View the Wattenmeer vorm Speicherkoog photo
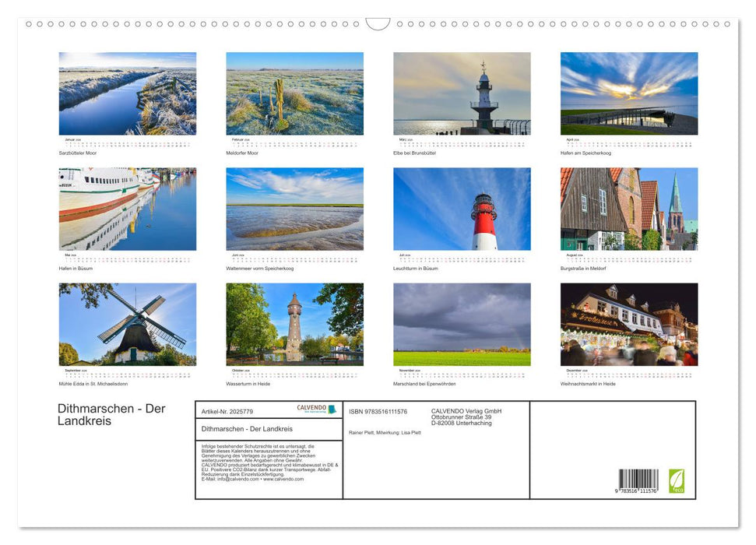The image size is (756, 545). point(294,209)
